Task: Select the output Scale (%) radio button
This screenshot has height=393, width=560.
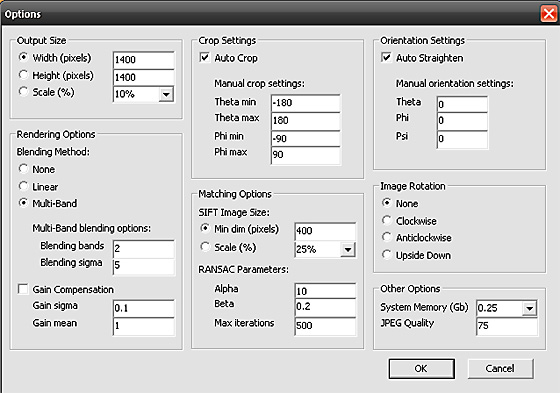Action: click(23, 91)
